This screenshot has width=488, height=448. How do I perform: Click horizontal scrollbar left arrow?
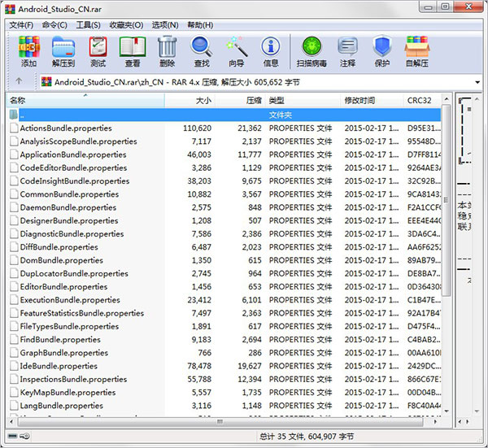12,422
